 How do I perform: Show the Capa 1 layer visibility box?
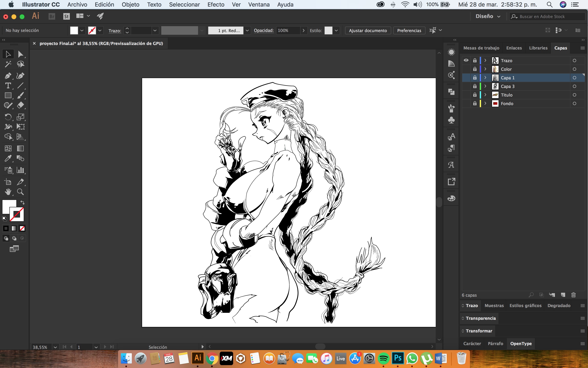click(x=466, y=78)
